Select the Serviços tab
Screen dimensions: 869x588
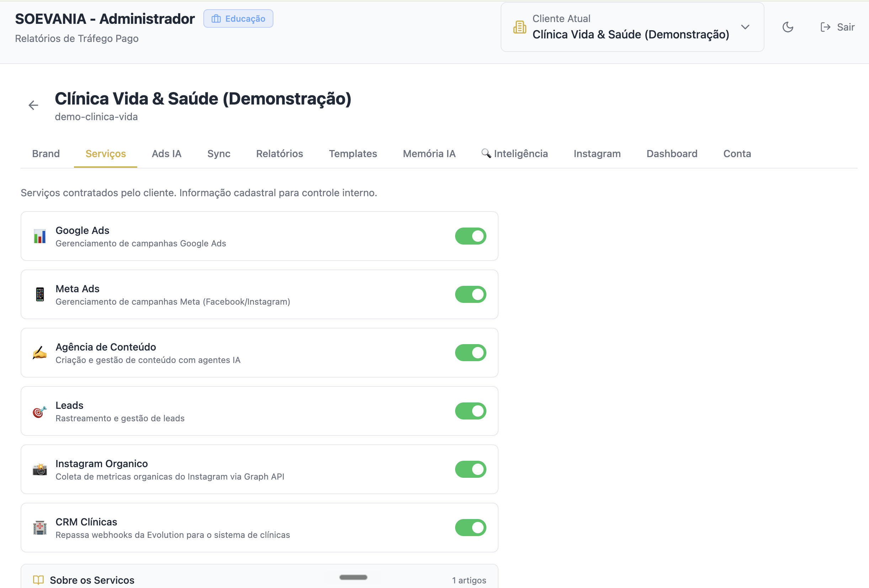click(106, 154)
